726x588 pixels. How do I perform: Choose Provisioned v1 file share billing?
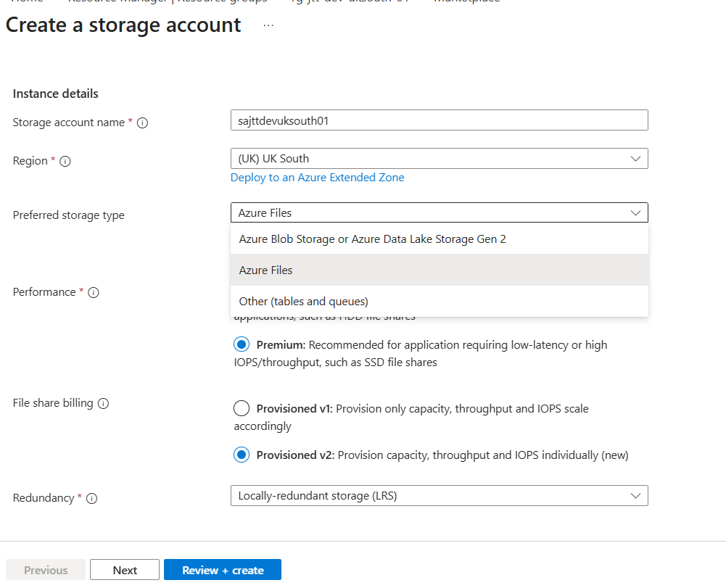[242, 409]
